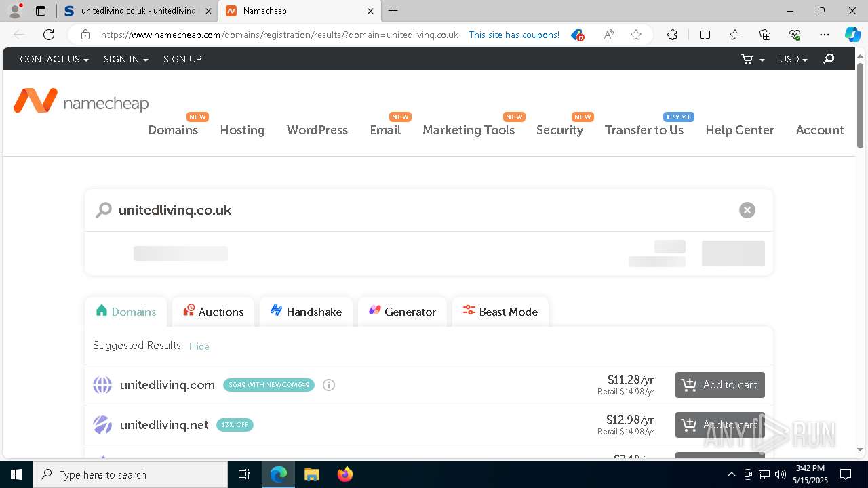Open the notification center icon
Screen dimensions: 868x488
[846, 474]
